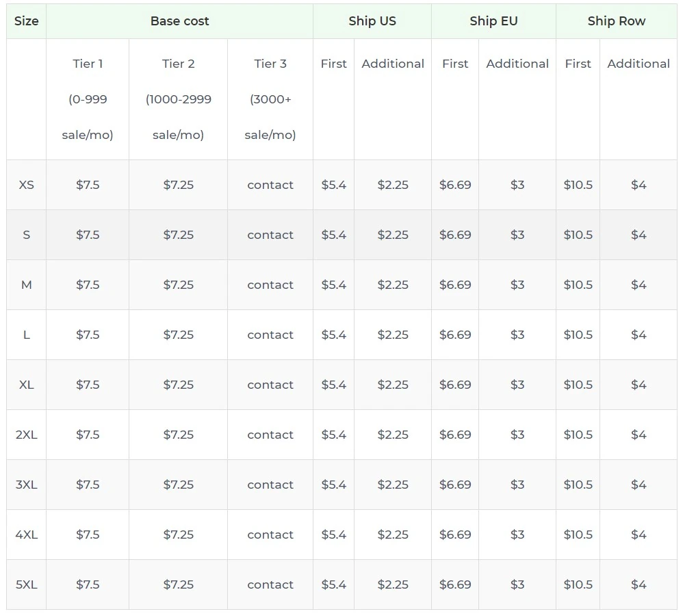Click the Ship EU column header

[493, 21]
